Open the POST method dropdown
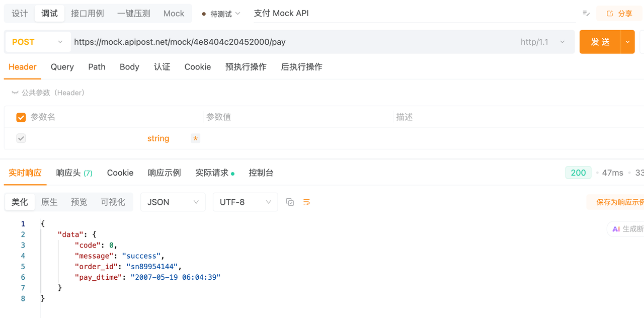Viewport: 644px width, 318px height. tap(37, 42)
